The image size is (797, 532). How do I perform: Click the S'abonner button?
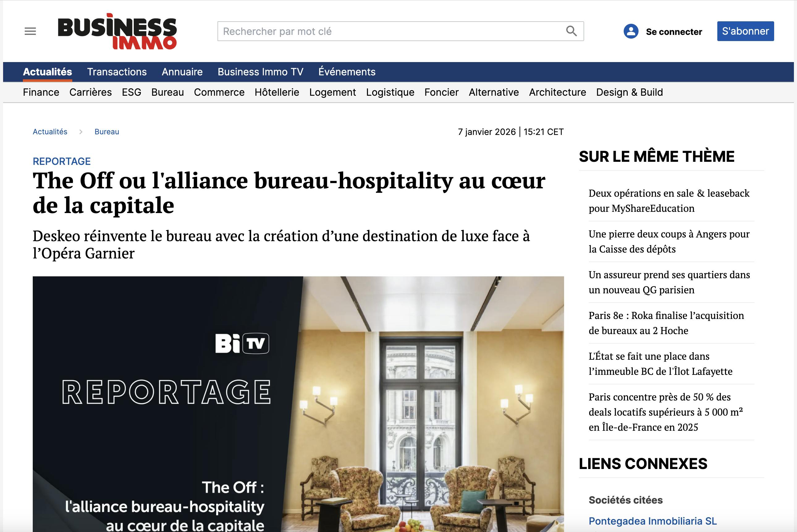(745, 31)
